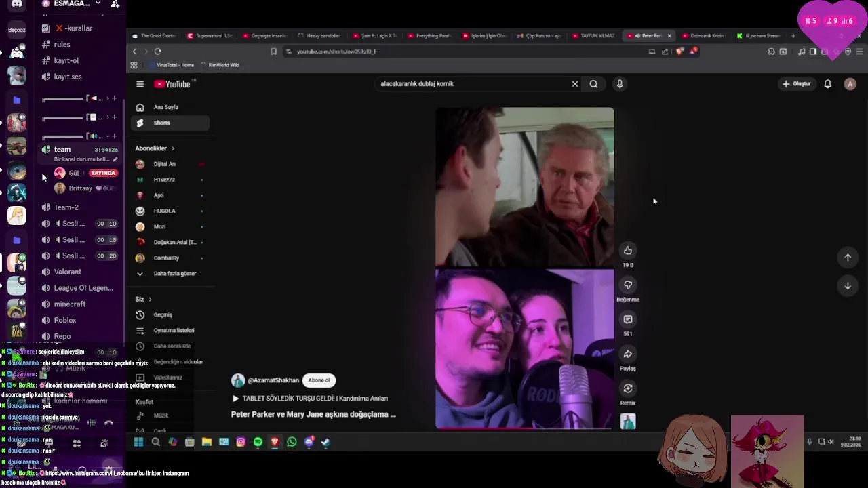
Task: Open File Explorer from the taskbar
Action: click(207, 442)
